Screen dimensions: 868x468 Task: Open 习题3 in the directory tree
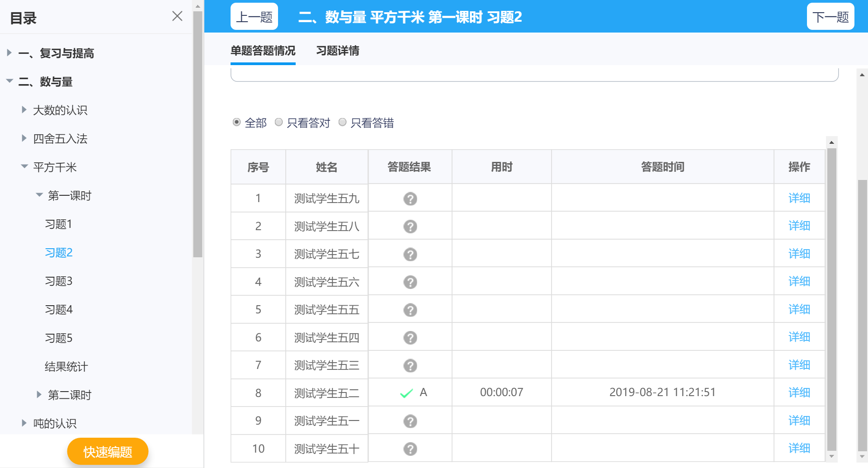click(59, 281)
